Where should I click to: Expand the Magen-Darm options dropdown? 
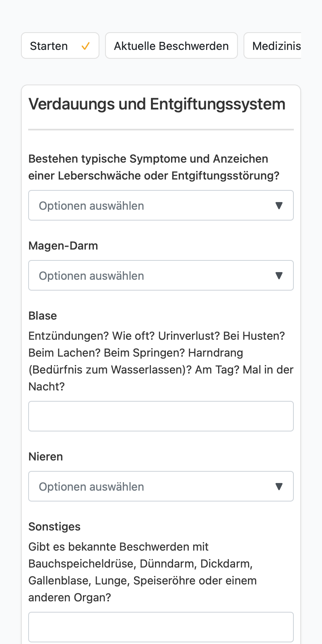pos(161,275)
